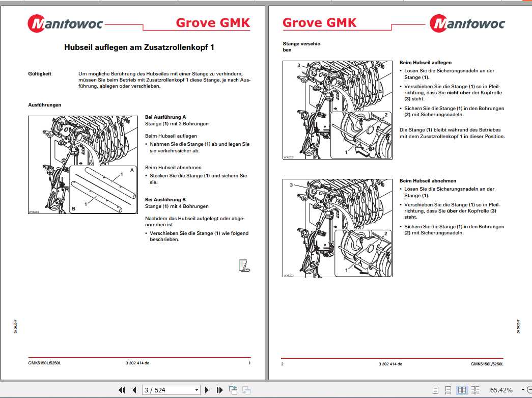Click the 'Ausführungen' heading
The width and height of the screenshot is (532, 398).
45,105
